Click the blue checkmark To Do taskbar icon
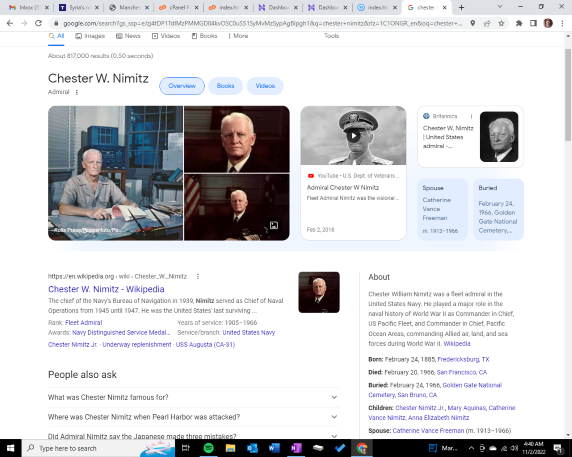 pos(340,448)
